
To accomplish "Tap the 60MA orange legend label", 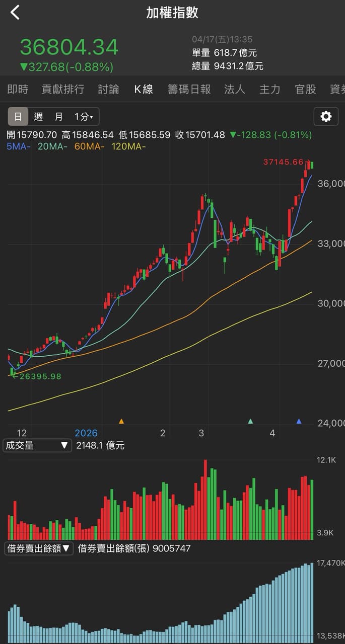I will (89, 146).
